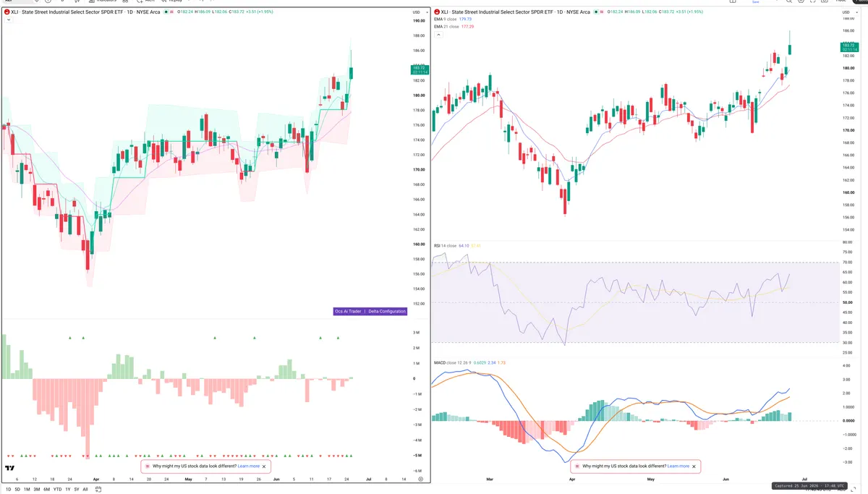The width and height of the screenshot is (868, 494).
Task: Click the green market status dot on left chart
Action: [166, 12]
